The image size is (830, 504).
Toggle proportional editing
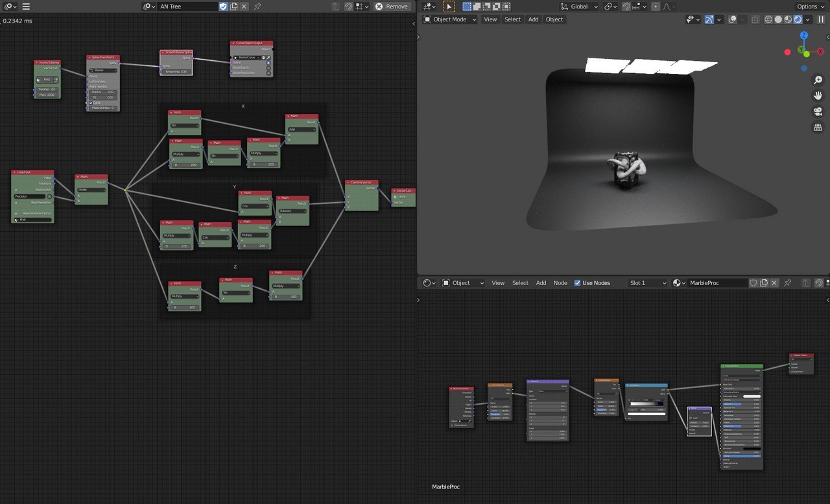pyautogui.click(x=656, y=6)
